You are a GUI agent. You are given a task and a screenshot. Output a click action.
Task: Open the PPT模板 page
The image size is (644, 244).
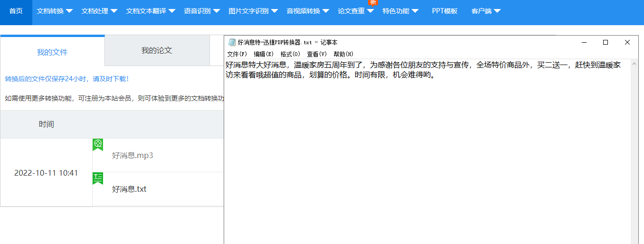tap(445, 11)
